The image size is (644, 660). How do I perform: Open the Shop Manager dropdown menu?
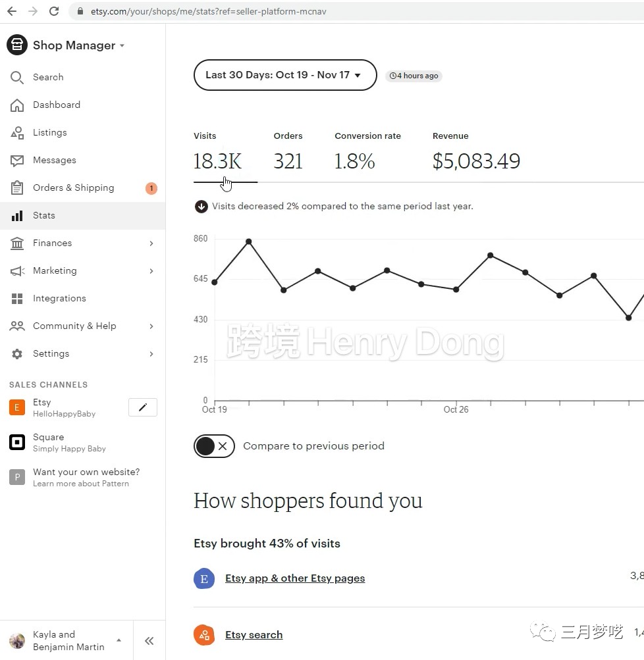click(78, 45)
